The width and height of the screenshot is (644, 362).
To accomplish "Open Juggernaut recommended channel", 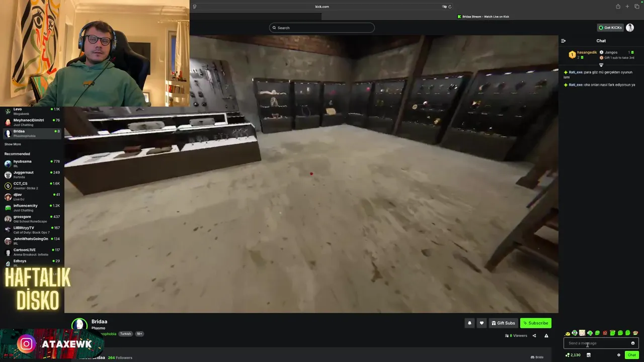I will click(x=32, y=174).
